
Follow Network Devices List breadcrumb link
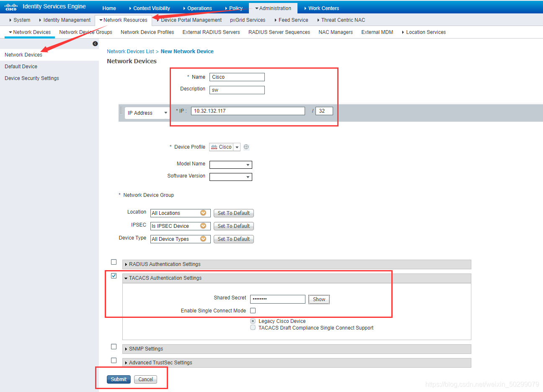(130, 52)
